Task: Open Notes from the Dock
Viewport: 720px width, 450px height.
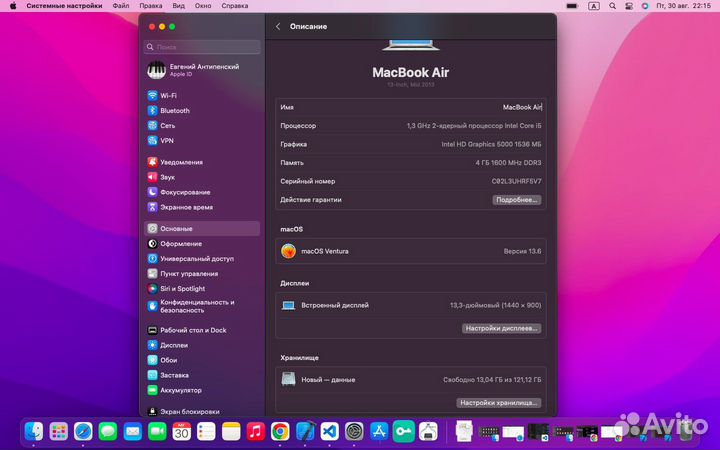Action: point(231,431)
